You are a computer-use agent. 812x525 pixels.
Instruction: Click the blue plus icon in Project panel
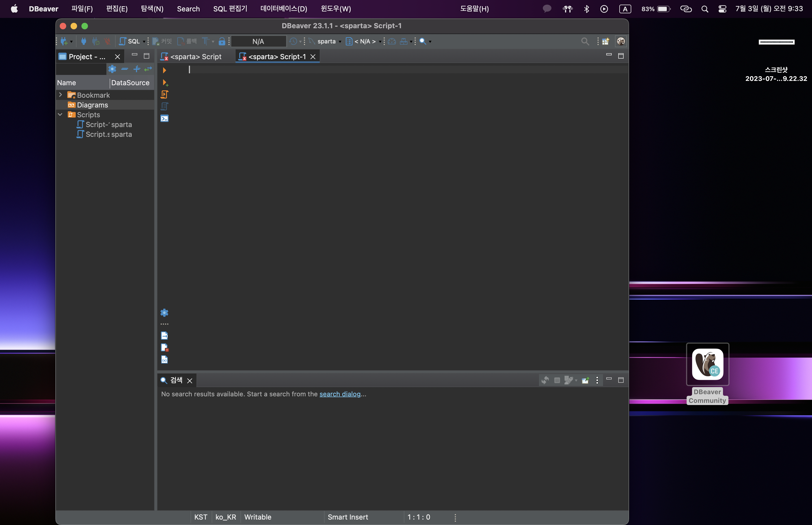coord(137,69)
